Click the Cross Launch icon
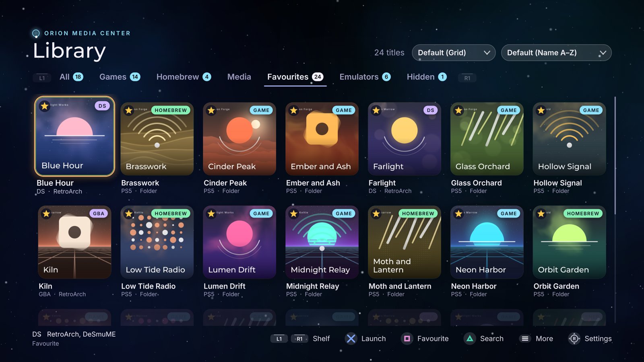Image resolution: width=644 pixels, height=362 pixels. [x=351, y=339]
